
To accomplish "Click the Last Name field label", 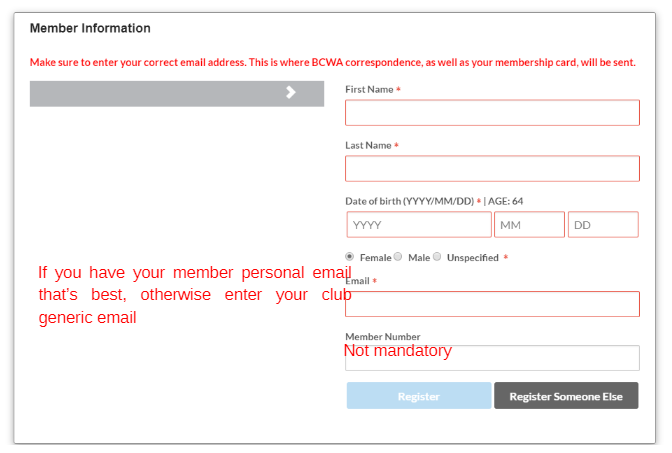I will click(x=368, y=145).
